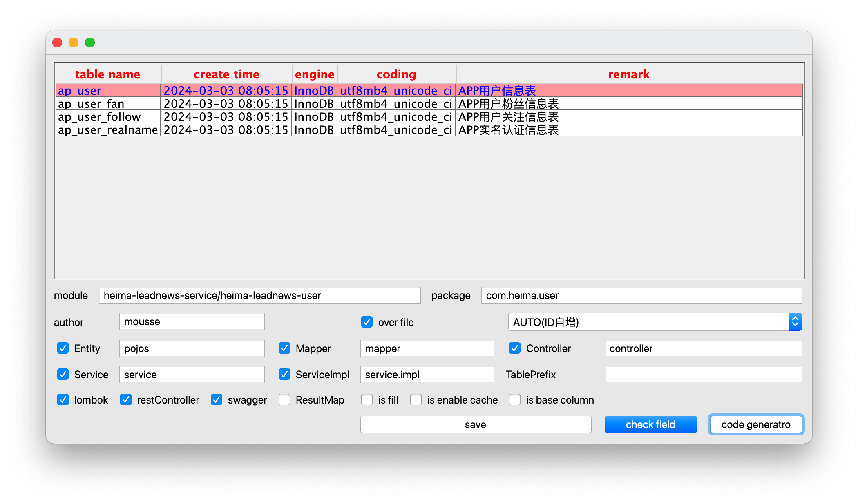Click the code generatro button

[x=756, y=424]
